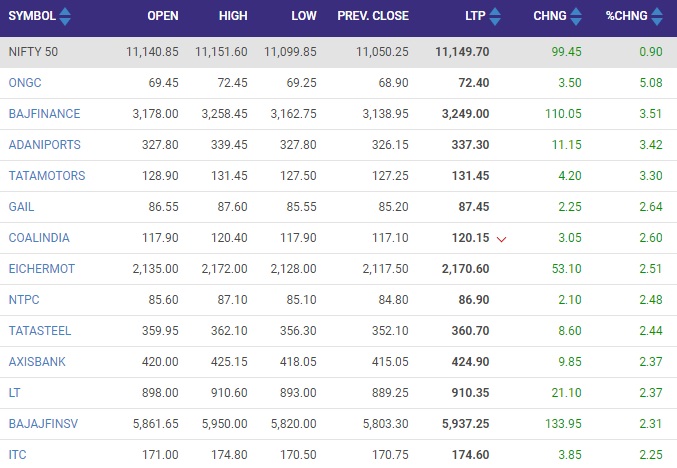Sort by %CHNG column arrows
This screenshot has height=468, width=677.
657,16
